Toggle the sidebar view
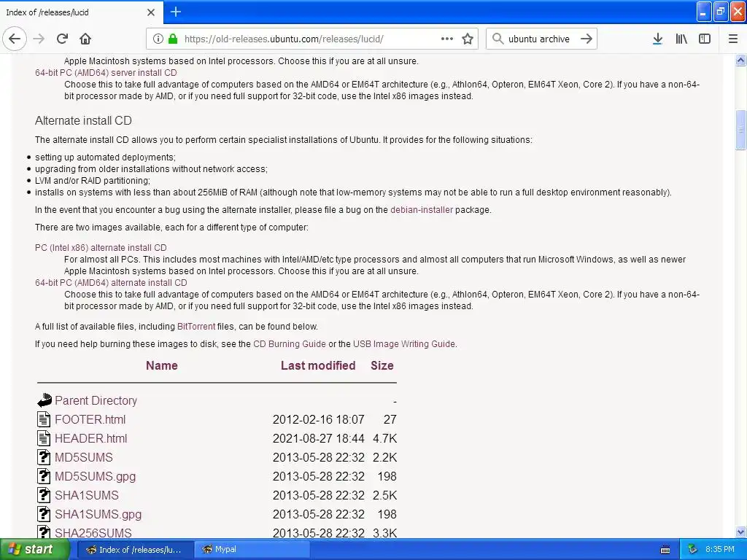747x560 pixels. point(705,39)
